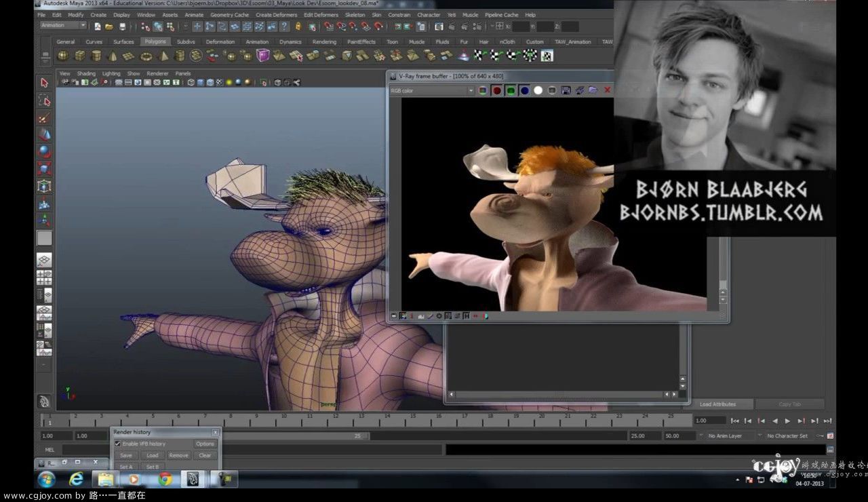This screenshot has width=868, height=502.
Task: Jump to the end of playback range
Action: coord(827,421)
